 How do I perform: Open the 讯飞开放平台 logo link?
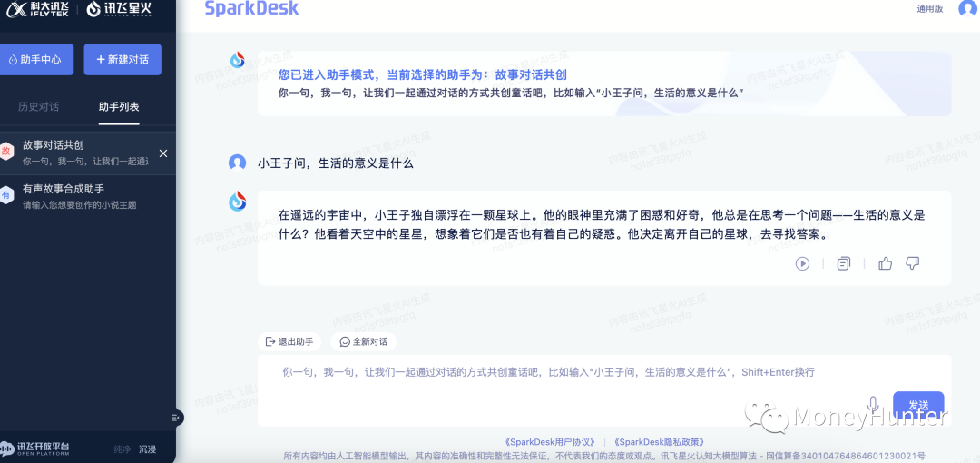[35, 448]
